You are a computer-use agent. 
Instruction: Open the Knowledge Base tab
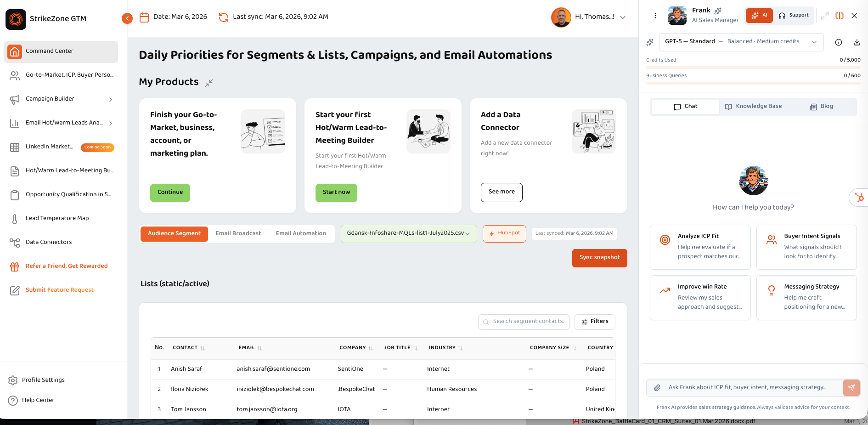pyautogui.click(x=753, y=107)
